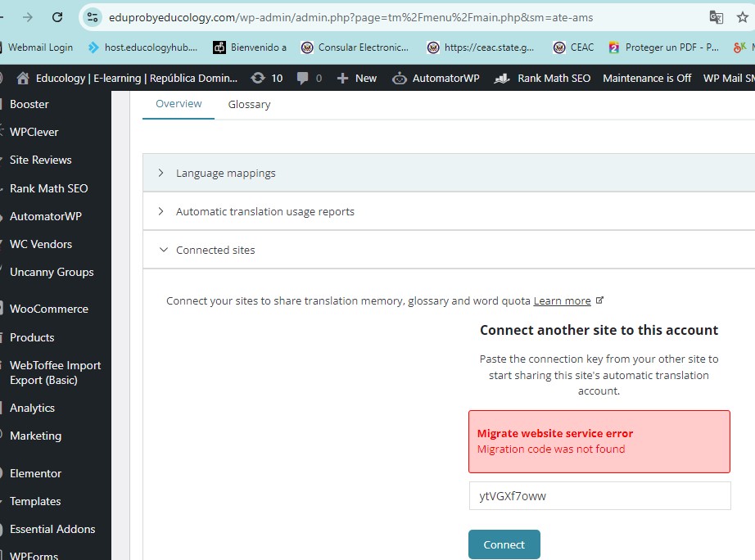
Task: Open Uncanny Groups sidebar menu
Action: pos(52,272)
